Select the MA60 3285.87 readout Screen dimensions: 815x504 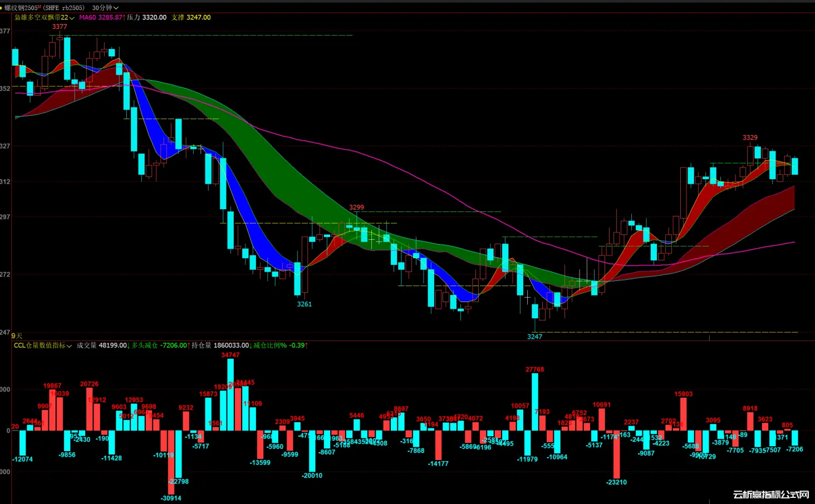click(x=101, y=18)
